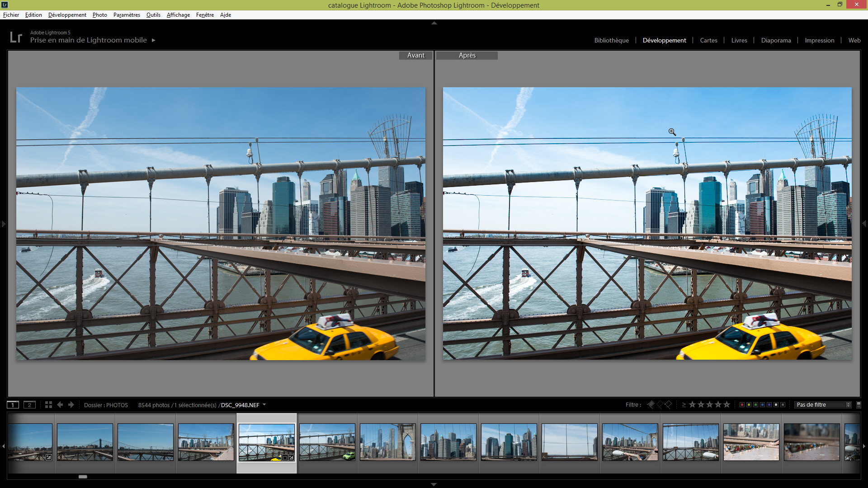
Task: Open the secondary window display (2)
Action: pos(29,405)
